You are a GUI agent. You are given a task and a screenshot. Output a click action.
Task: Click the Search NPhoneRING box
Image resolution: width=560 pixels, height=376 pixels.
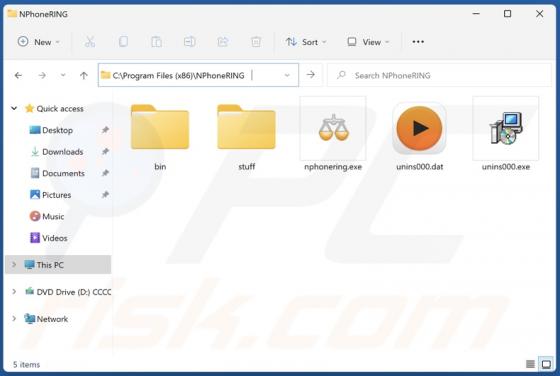click(x=439, y=75)
